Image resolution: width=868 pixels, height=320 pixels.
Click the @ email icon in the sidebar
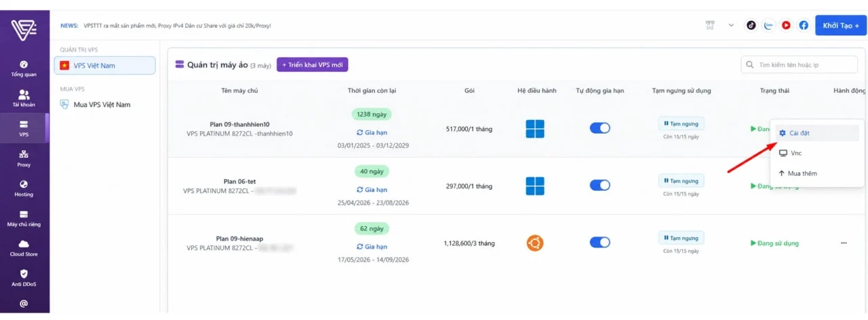coord(24,304)
